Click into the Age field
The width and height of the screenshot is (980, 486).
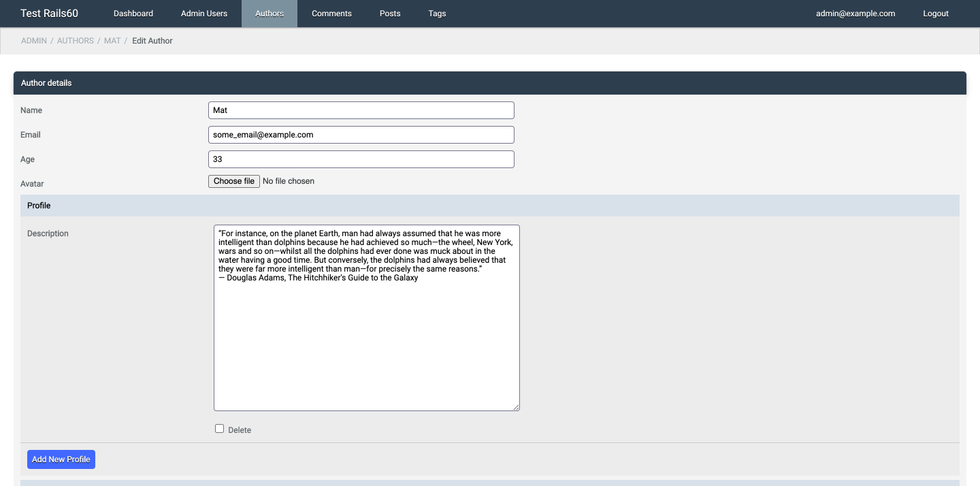click(361, 159)
